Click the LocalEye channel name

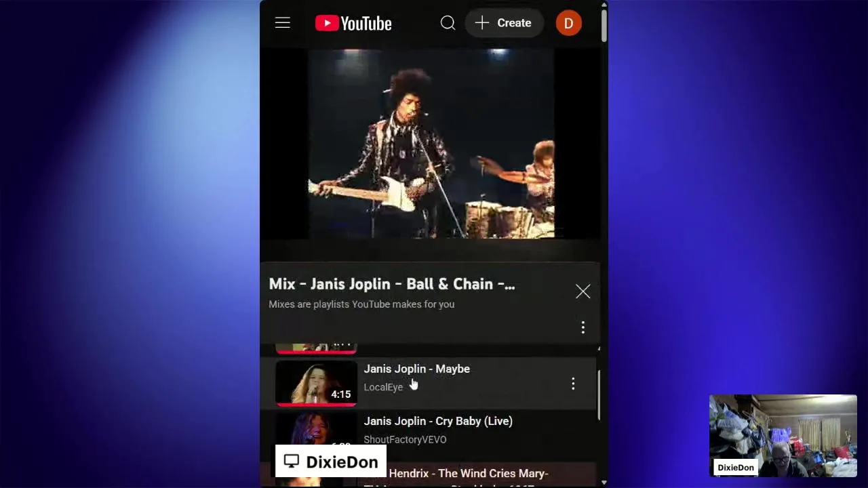tap(383, 387)
